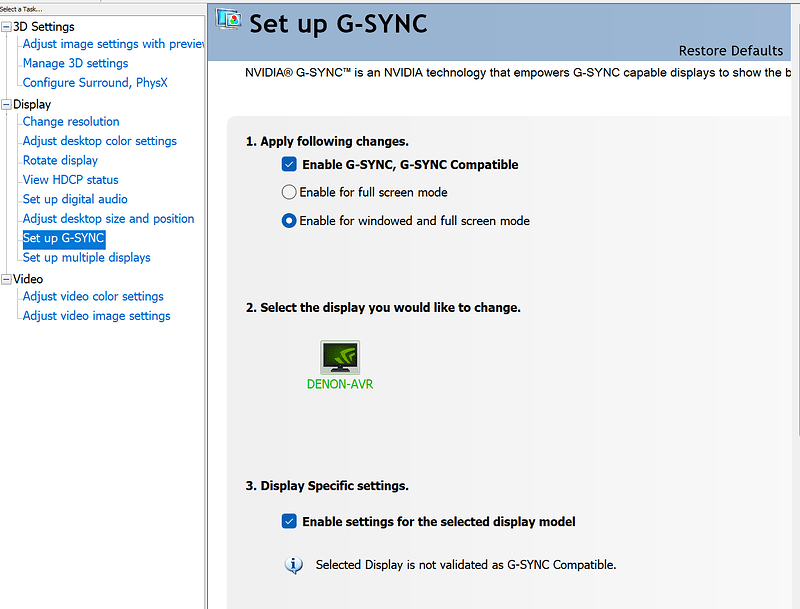
Task: Click the 'Display Specific settings' heading
Action: point(327,486)
